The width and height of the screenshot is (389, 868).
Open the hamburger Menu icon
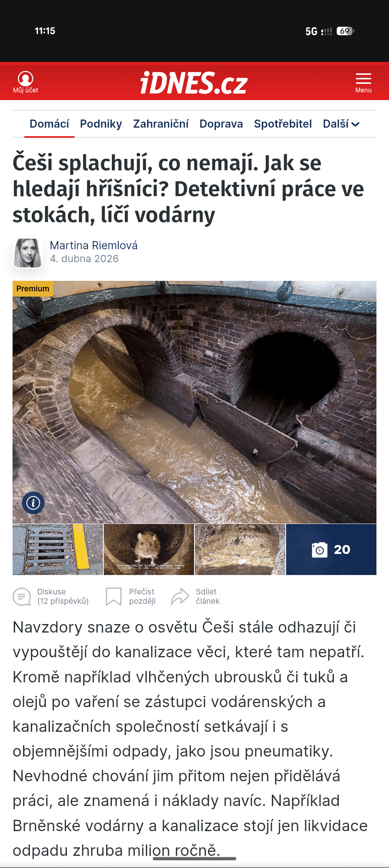[x=363, y=78]
